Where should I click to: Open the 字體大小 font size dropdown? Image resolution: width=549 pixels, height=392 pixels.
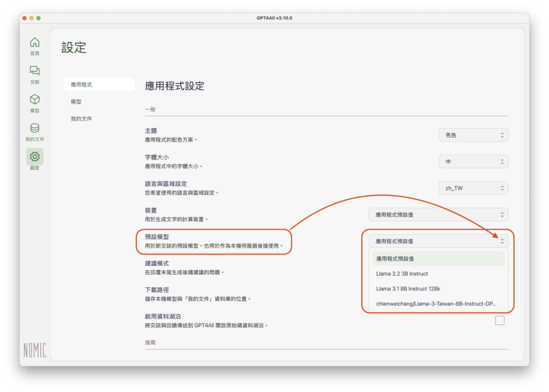pyautogui.click(x=473, y=161)
